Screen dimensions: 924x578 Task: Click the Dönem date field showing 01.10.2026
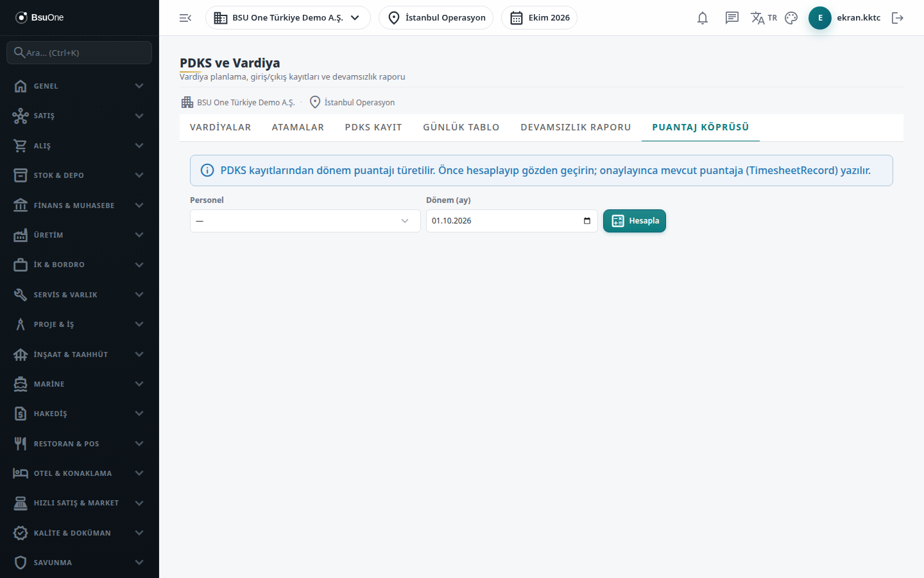[x=512, y=221]
